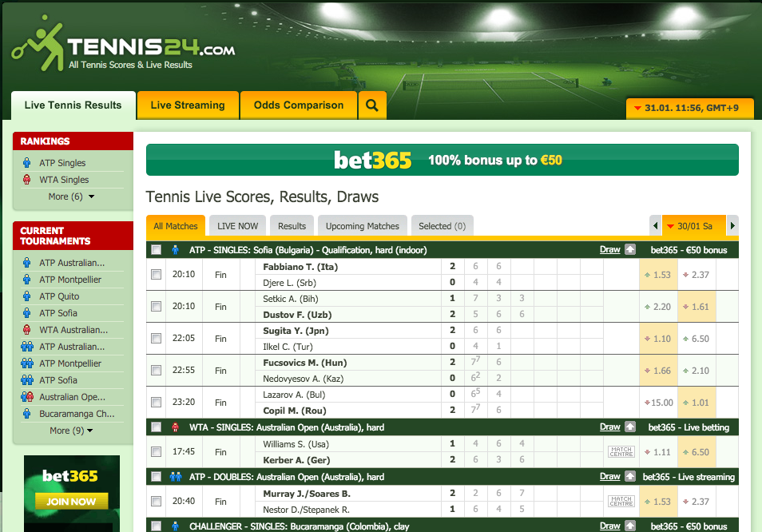Screen dimensions: 762x532
Task: Open Draw link for ATP Sofia Qualification
Action: click(610, 249)
